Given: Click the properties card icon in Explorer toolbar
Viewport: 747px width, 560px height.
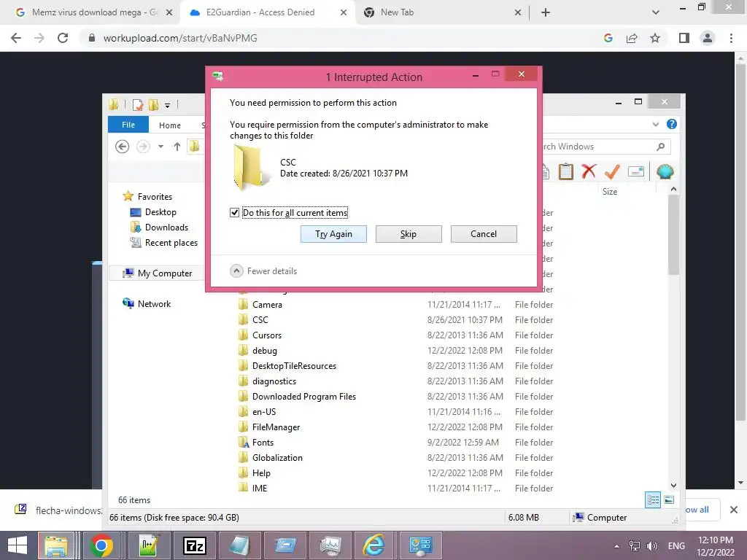Looking at the screenshot, I should (636, 171).
